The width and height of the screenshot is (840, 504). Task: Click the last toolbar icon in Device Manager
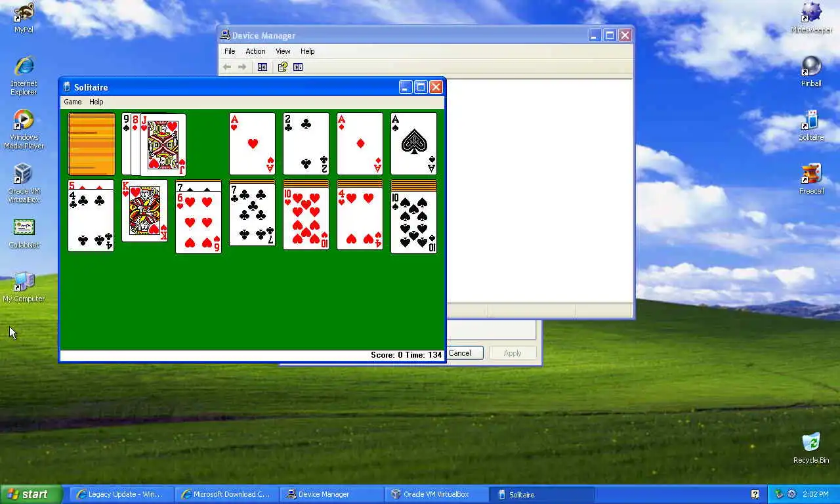pos(298,67)
